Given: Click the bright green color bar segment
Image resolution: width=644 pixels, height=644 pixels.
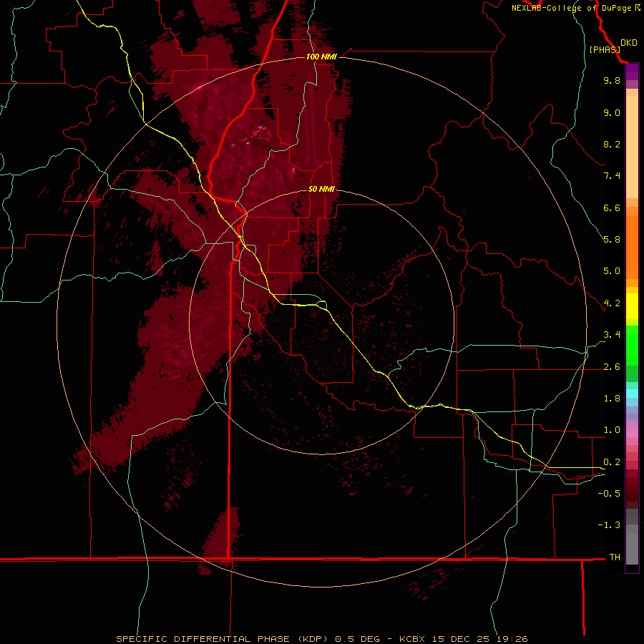Looking at the screenshot, I should pyautogui.click(x=632, y=345).
